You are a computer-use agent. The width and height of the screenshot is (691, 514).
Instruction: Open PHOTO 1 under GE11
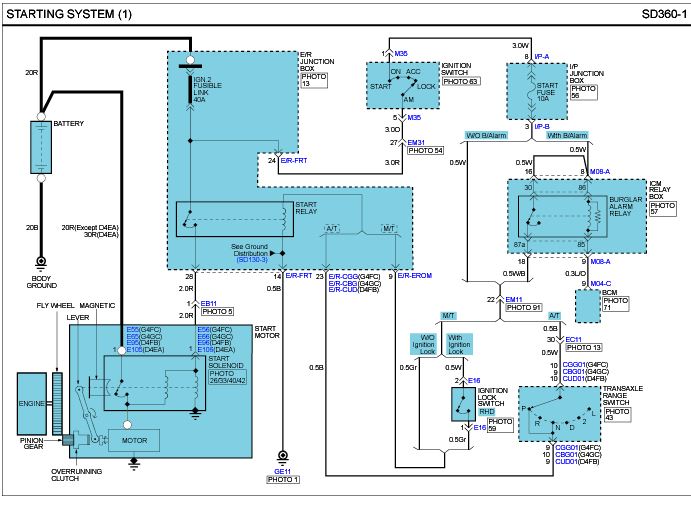pyautogui.click(x=283, y=480)
